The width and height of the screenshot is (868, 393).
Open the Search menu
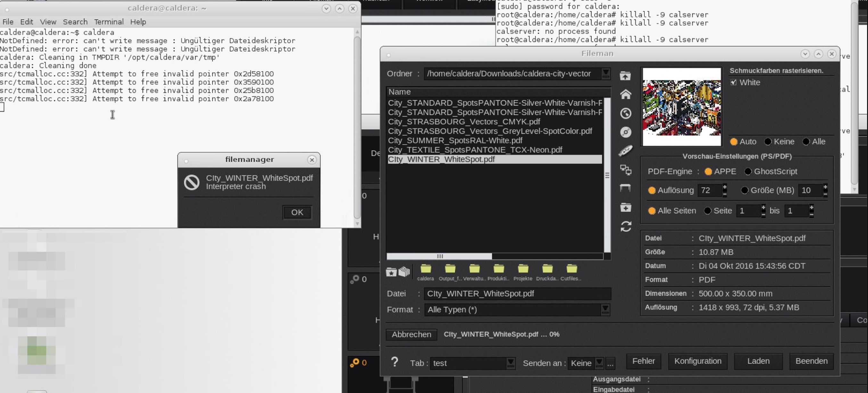76,21
